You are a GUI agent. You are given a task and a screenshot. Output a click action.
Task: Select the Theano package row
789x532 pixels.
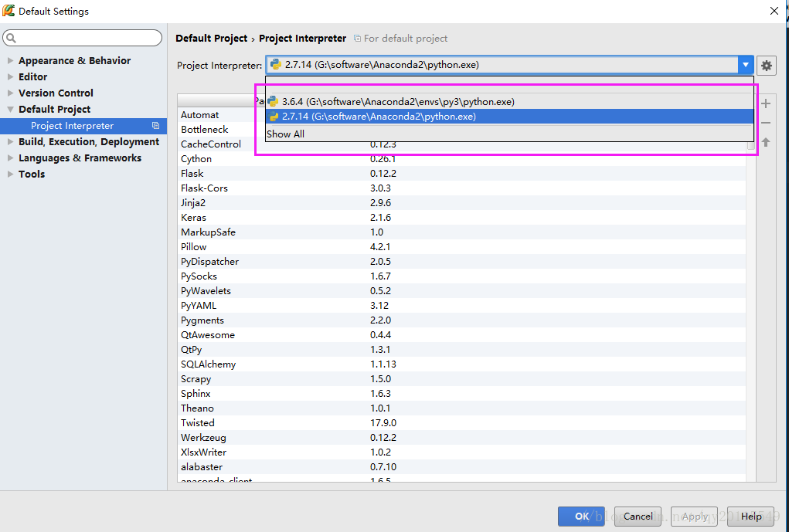coord(461,408)
